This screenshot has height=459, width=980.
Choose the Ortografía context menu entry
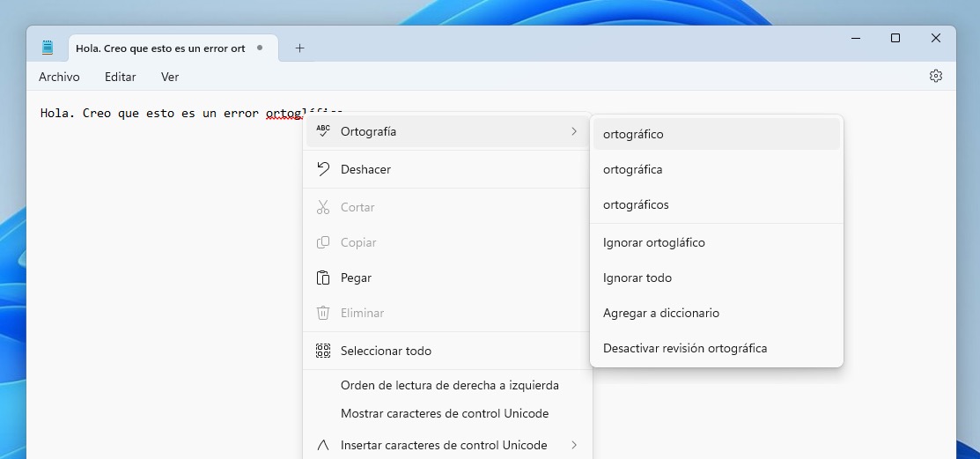coord(447,131)
